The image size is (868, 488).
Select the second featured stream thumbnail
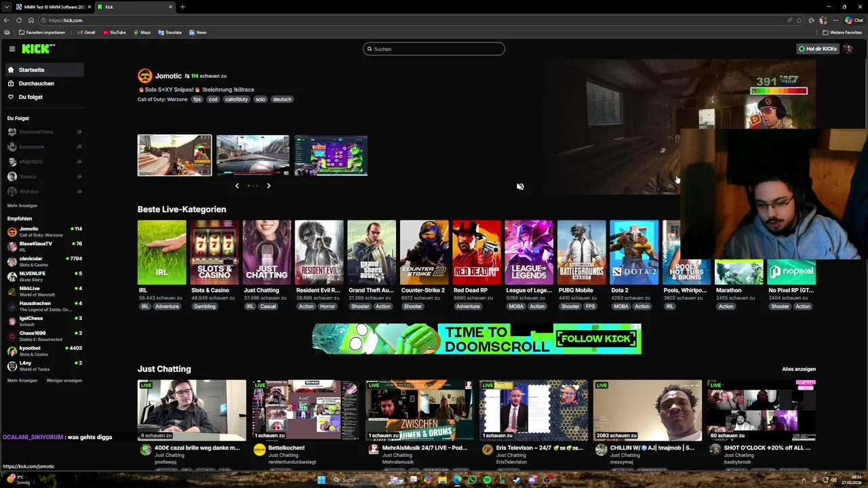pyautogui.click(x=253, y=155)
